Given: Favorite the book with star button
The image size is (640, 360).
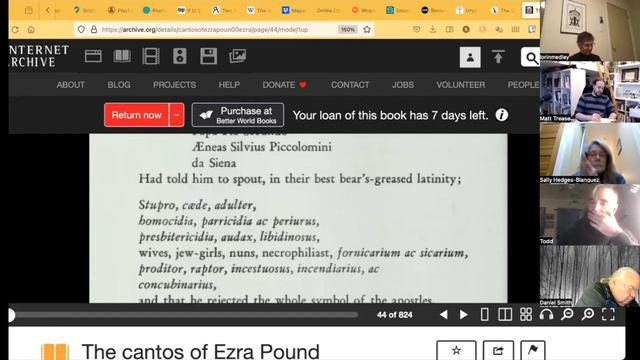Looking at the screenshot, I should coord(456,351).
